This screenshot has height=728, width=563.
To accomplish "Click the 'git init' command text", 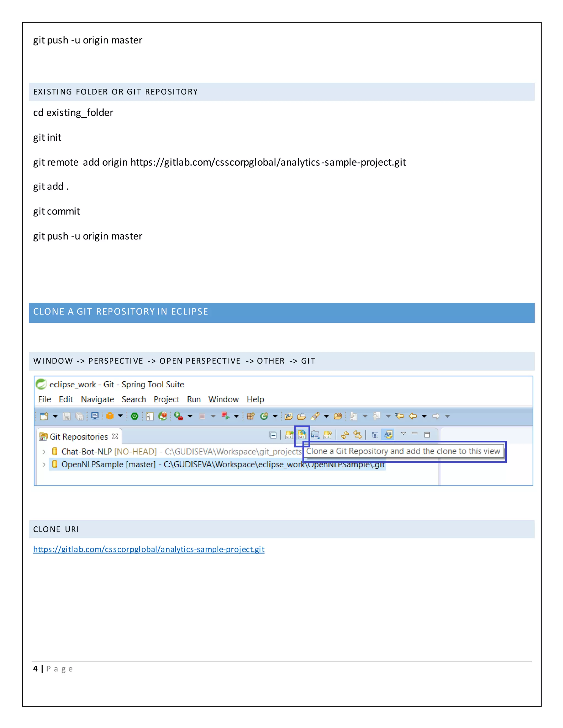I will pyautogui.click(x=47, y=137).
